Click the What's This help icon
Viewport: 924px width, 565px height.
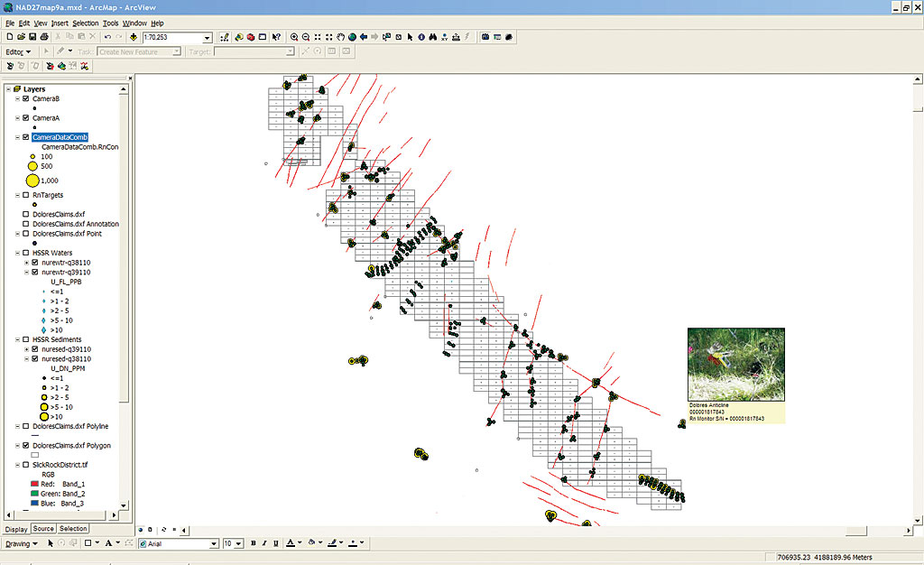pos(276,37)
